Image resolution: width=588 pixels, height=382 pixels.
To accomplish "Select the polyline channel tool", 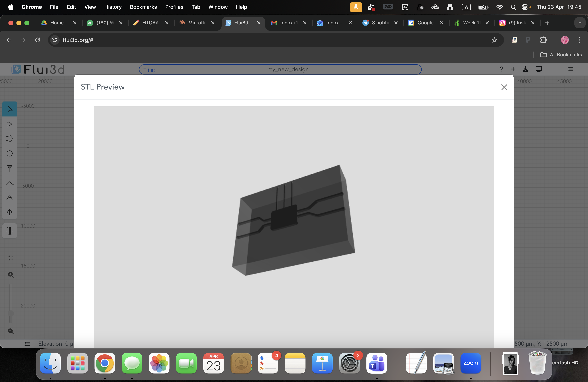I will (9, 124).
